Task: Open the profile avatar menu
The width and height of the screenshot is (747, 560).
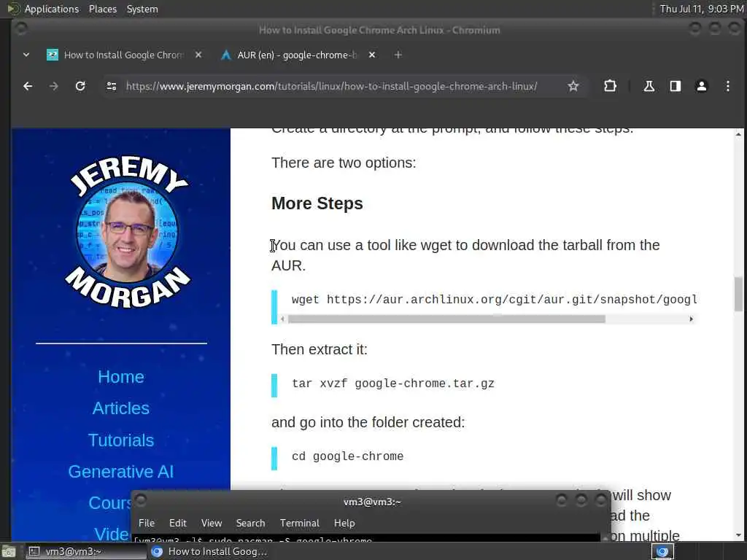Action: point(701,86)
